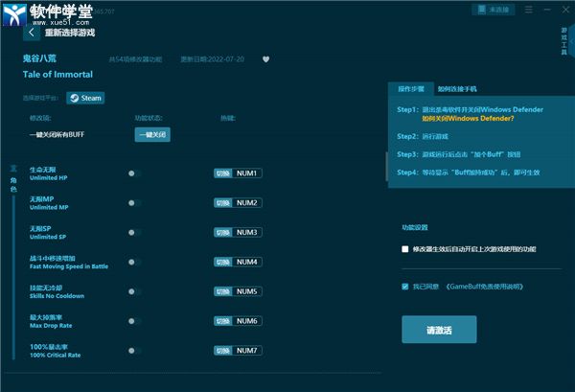Image resolution: width=575 pixels, height=392 pixels.
Task: Turn on 100% Critical Rate toggle
Action: pos(134,351)
